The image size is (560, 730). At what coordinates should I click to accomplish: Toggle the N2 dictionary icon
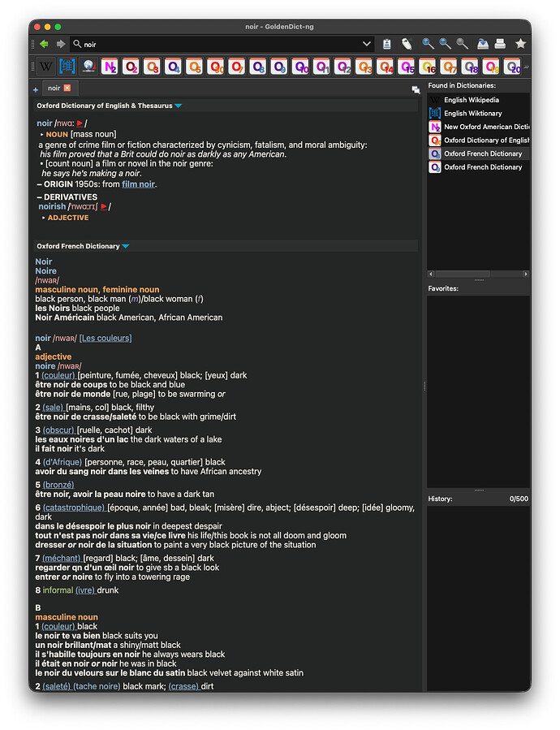point(110,67)
